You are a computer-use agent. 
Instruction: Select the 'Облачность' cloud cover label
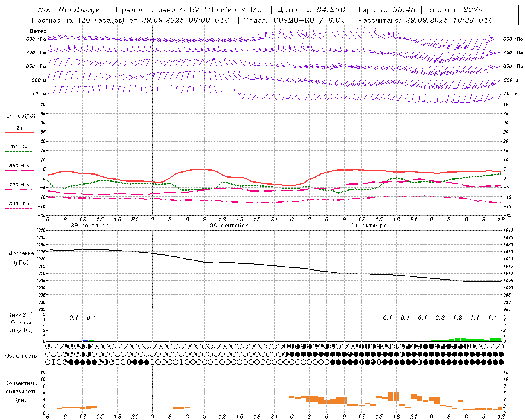[x=21, y=356]
